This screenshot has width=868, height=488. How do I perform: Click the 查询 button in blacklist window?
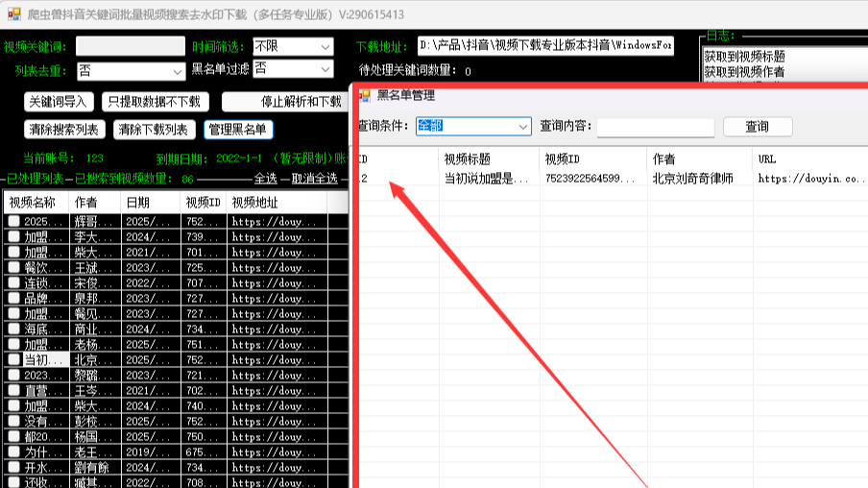[758, 127]
